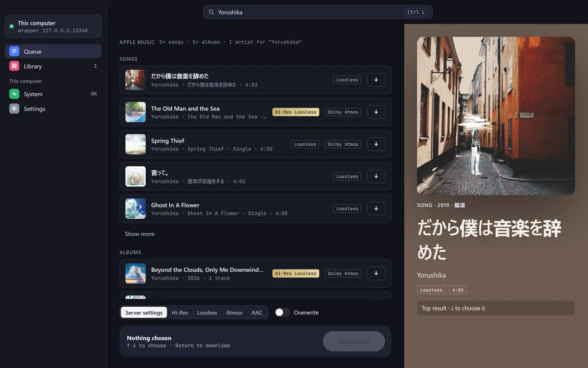The image size is (588, 368).
Task: Download The Old Man and the Sea song
Action: pos(376,112)
